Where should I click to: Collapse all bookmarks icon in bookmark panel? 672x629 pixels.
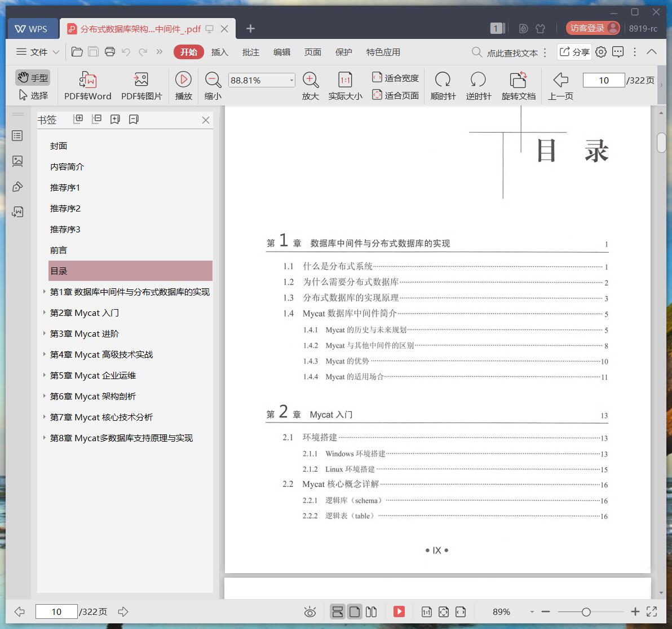(x=96, y=119)
